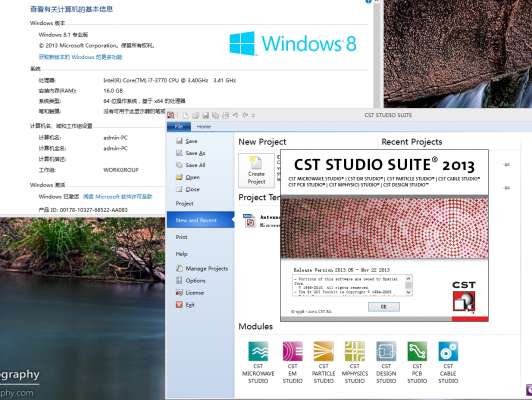Click WORKGROUP value in System window
The width and height of the screenshot is (532, 400).
tap(121, 170)
